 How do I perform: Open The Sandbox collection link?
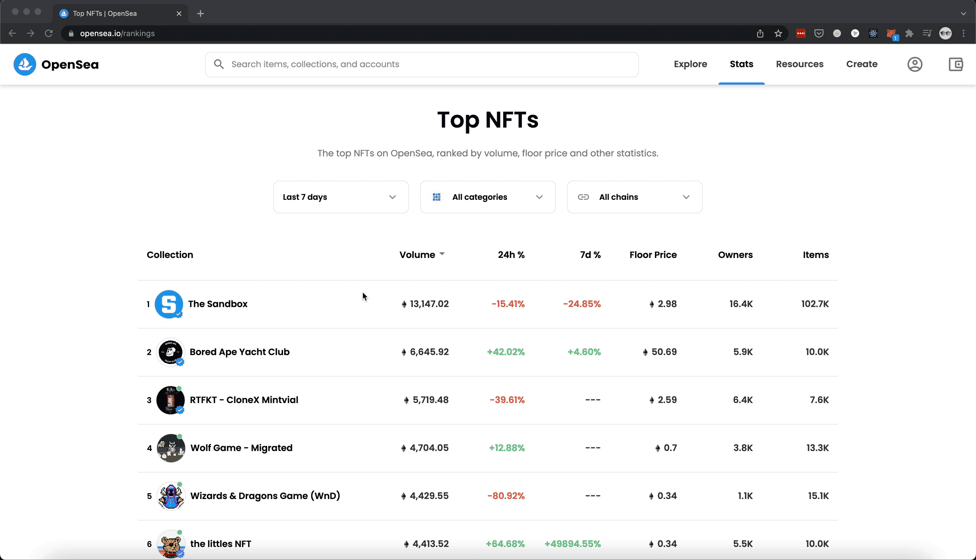tap(218, 304)
